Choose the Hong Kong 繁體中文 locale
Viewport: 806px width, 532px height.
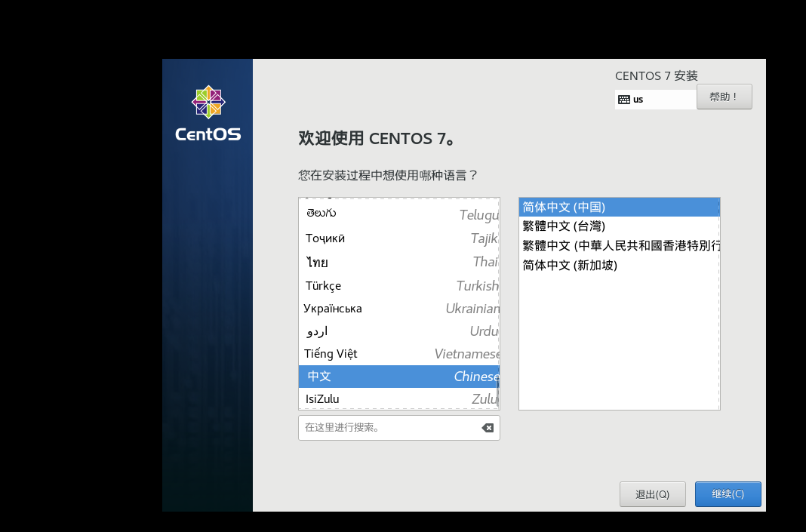620,246
